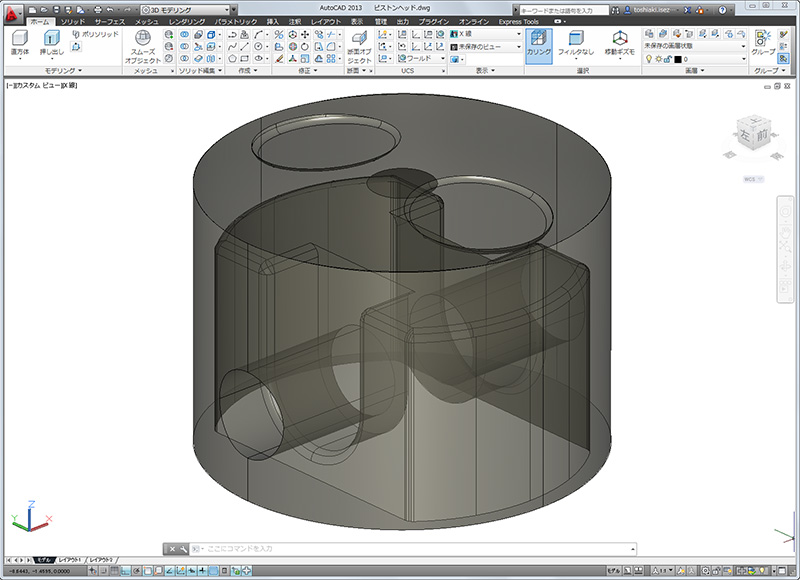Open the レンダリング ribbon tab
This screenshot has height=580, width=800.
[x=187, y=21]
